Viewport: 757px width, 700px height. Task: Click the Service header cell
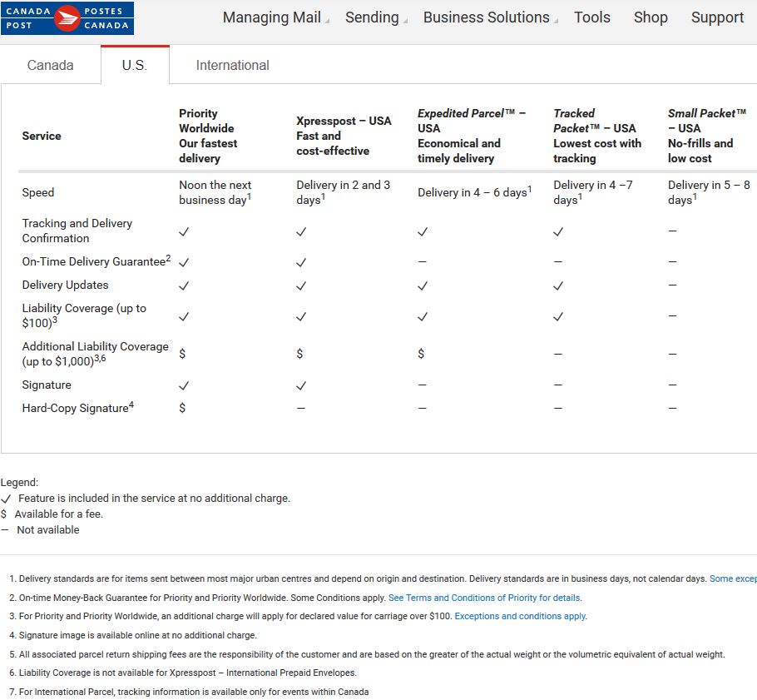click(42, 136)
